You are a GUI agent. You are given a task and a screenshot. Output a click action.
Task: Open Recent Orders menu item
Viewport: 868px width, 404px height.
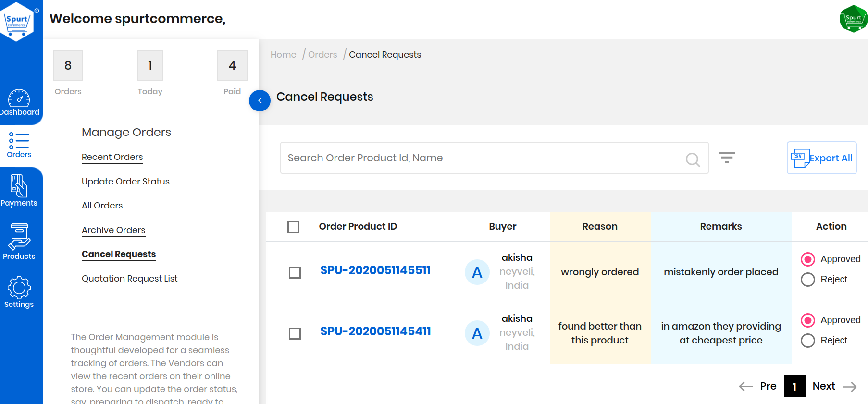click(x=112, y=157)
